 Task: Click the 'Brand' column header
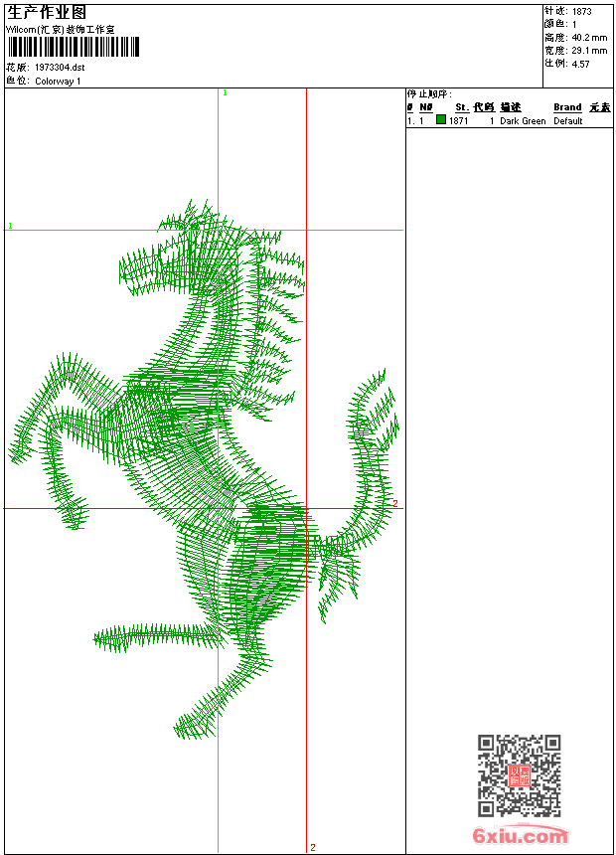pyautogui.click(x=567, y=107)
